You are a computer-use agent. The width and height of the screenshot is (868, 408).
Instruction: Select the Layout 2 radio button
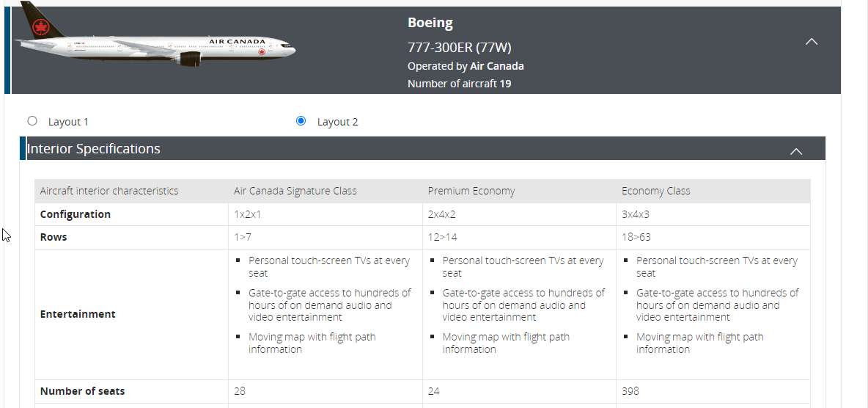point(301,121)
